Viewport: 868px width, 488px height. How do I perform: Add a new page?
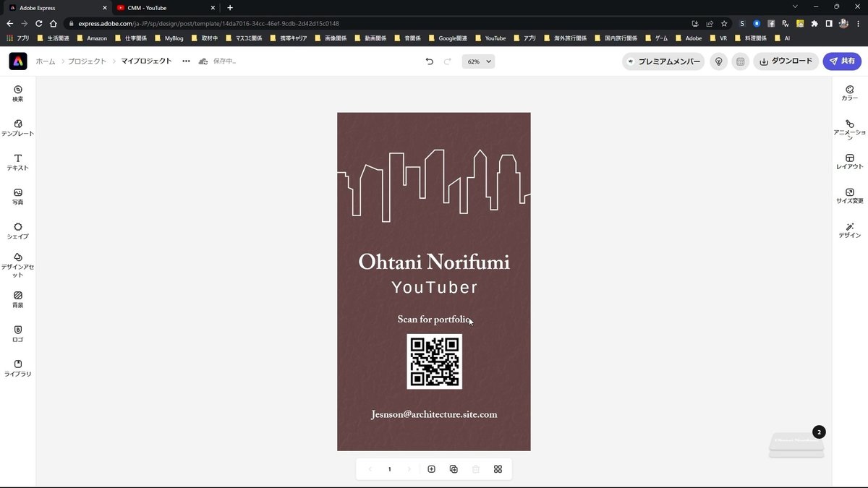[432, 469]
